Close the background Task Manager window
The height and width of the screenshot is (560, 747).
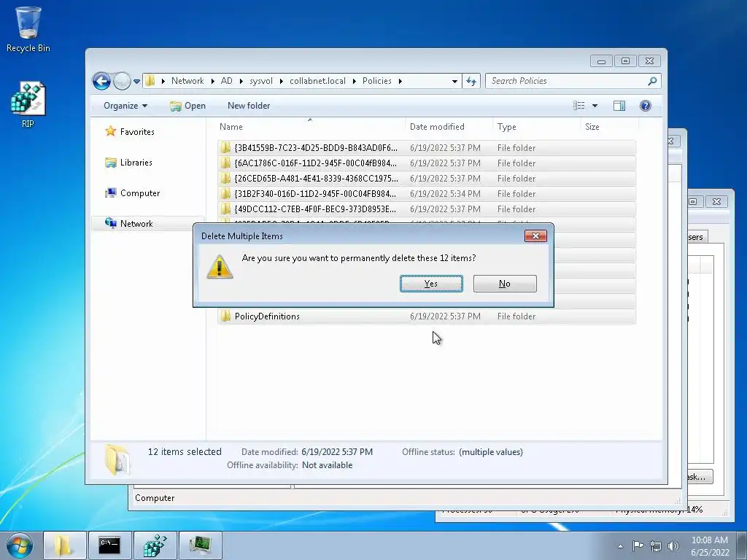tap(716, 201)
